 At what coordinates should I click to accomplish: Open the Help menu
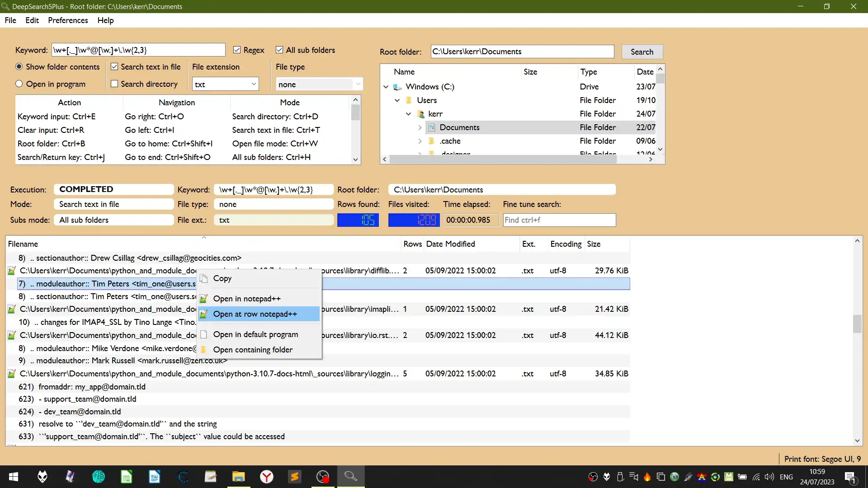pyautogui.click(x=105, y=20)
